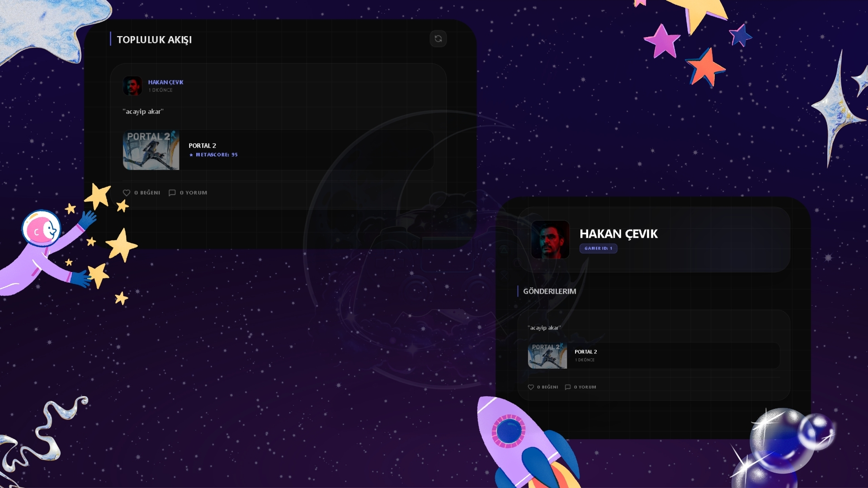This screenshot has width=868, height=488.
Task: Click Hakan Çevik's small avatar in feed
Action: pos(132,86)
